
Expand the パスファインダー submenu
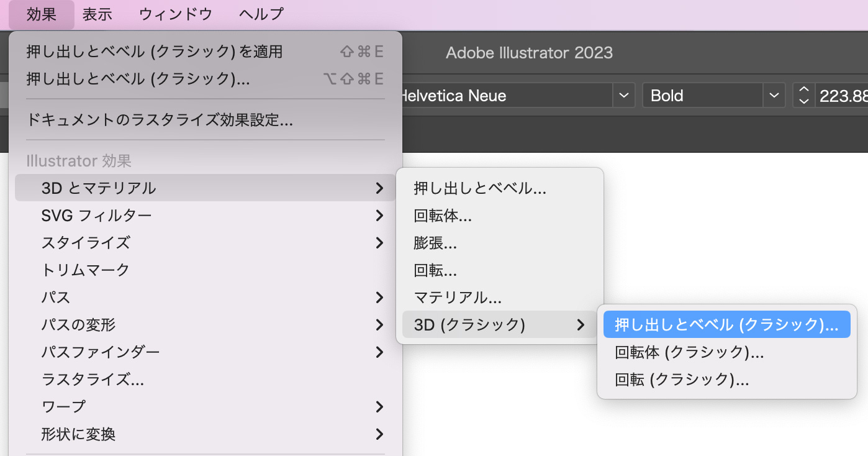click(206, 352)
